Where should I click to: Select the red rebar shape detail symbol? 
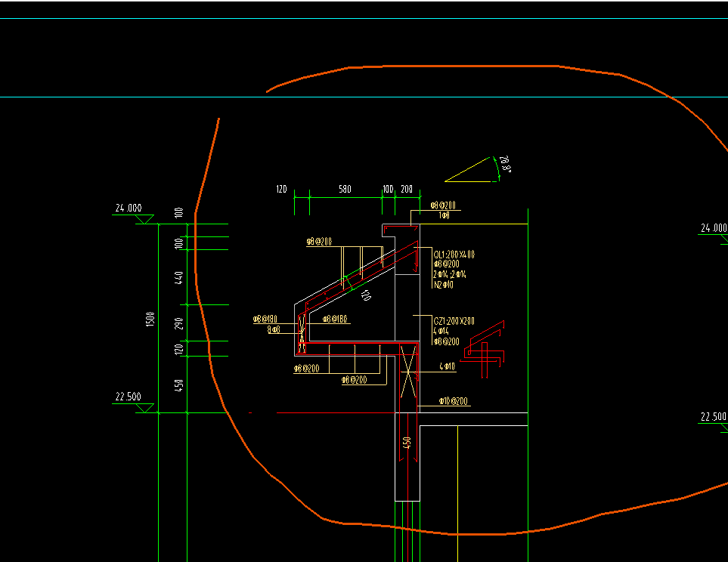point(483,349)
